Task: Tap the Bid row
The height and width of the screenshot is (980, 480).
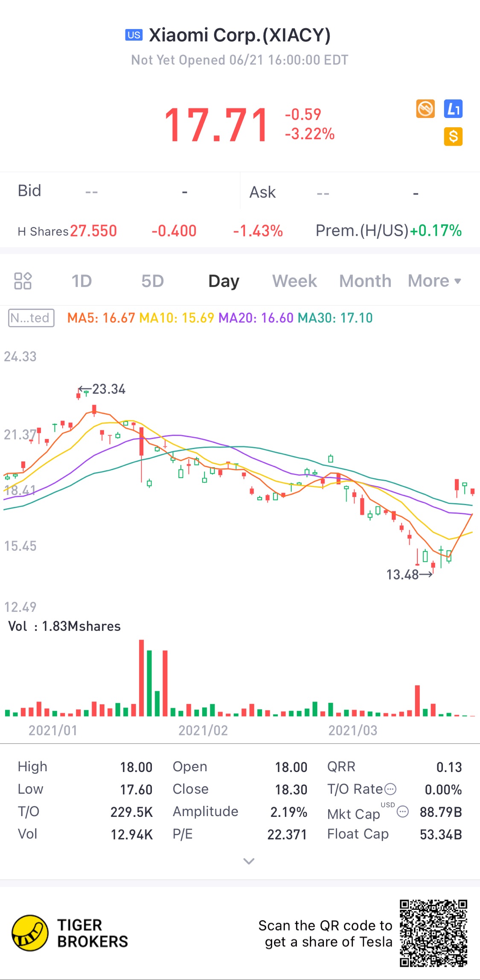Action: (120, 191)
